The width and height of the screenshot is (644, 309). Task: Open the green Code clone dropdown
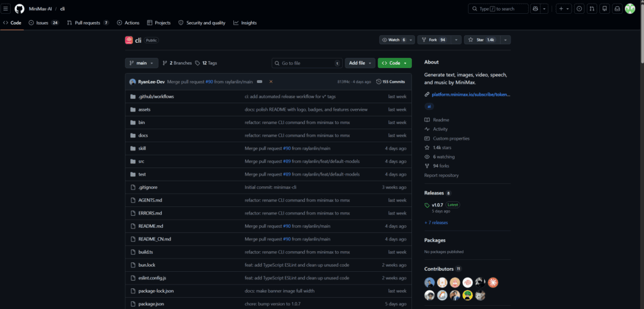coord(394,63)
